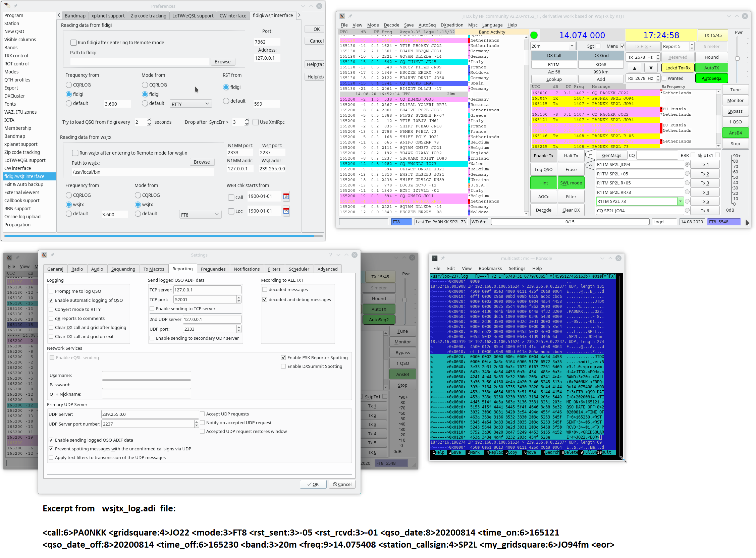Adjust Tx 2678 Hz frequency spinner
The width and height of the screenshot is (756, 558).
click(x=658, y=57)
